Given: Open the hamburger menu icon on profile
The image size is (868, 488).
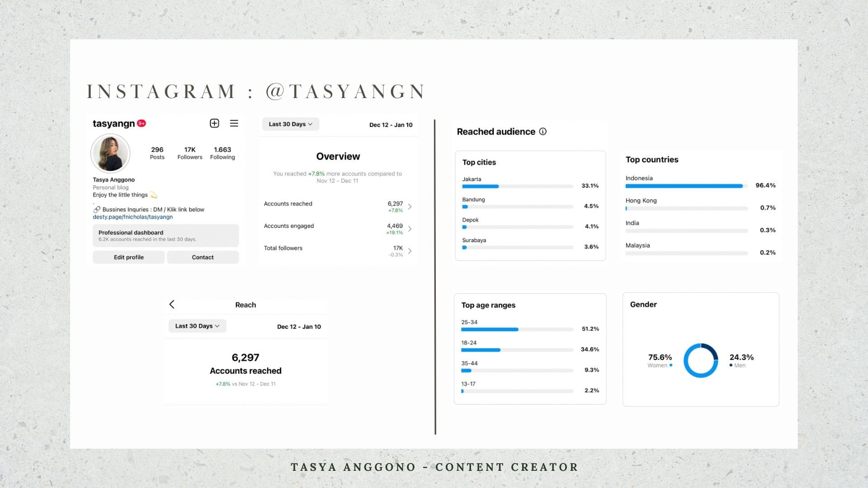Looking at the screenshot, I should [234, 123].
